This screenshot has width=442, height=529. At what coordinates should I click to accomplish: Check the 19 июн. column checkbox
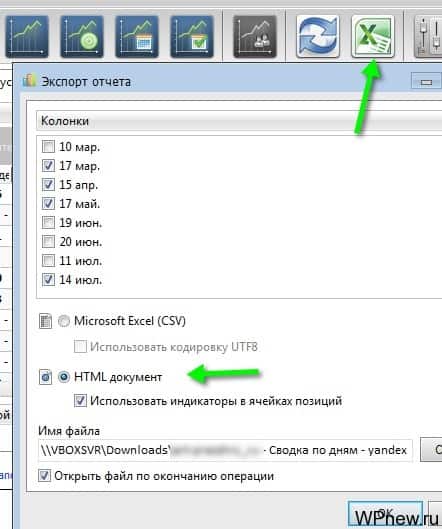[48, 223]
